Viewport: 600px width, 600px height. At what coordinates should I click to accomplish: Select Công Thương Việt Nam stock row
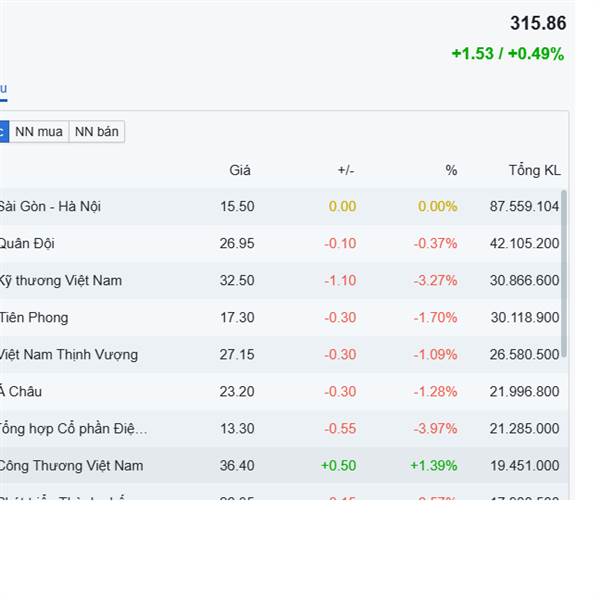tap(71, 466)
